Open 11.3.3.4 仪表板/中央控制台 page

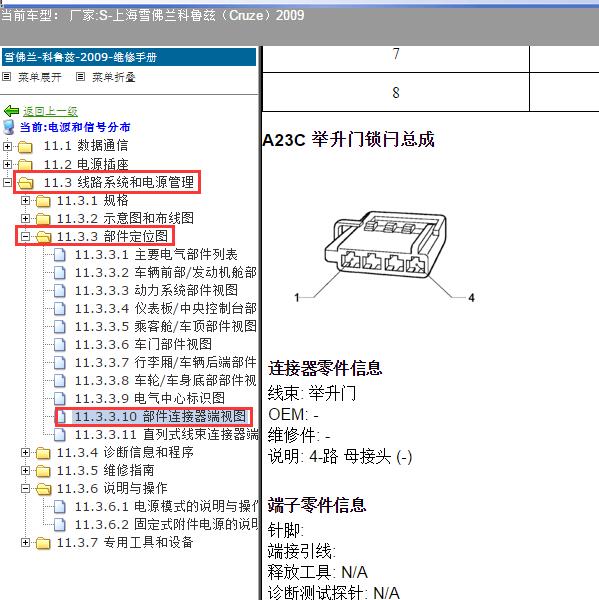pyautogui.click(x=166, y=308)
